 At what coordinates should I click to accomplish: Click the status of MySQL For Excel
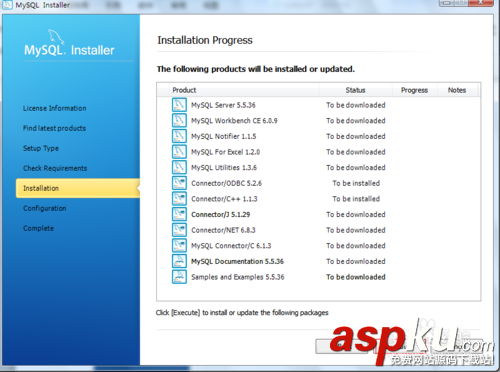tap(356, 152)
